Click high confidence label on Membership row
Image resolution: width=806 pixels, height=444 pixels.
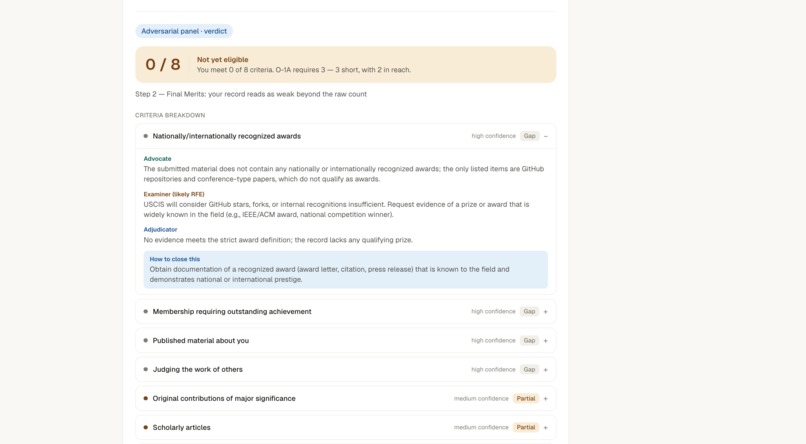coord(493,311)
